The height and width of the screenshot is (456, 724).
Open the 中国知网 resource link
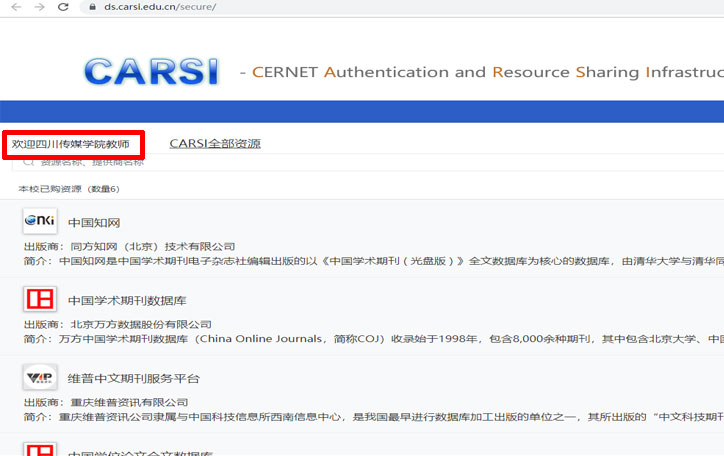(94, 222)
